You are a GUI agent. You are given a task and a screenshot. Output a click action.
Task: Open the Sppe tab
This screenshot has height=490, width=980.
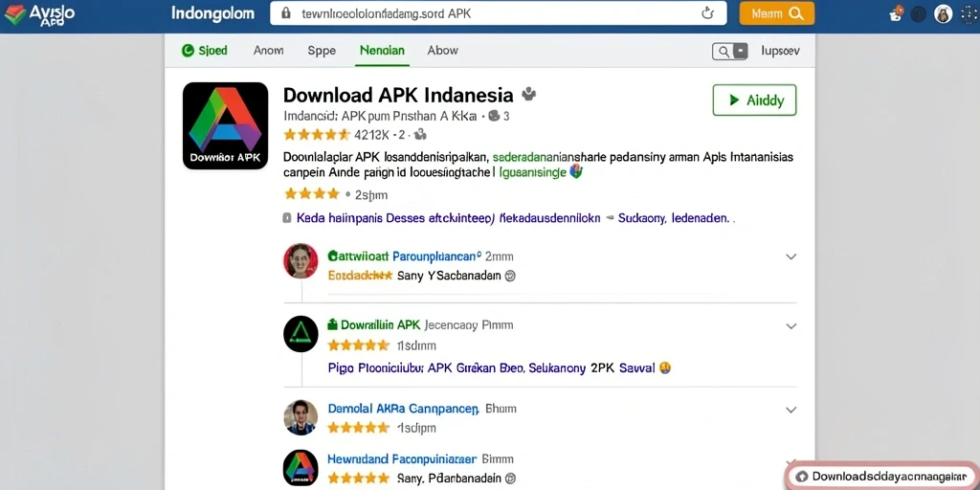[x=322, y=51]
